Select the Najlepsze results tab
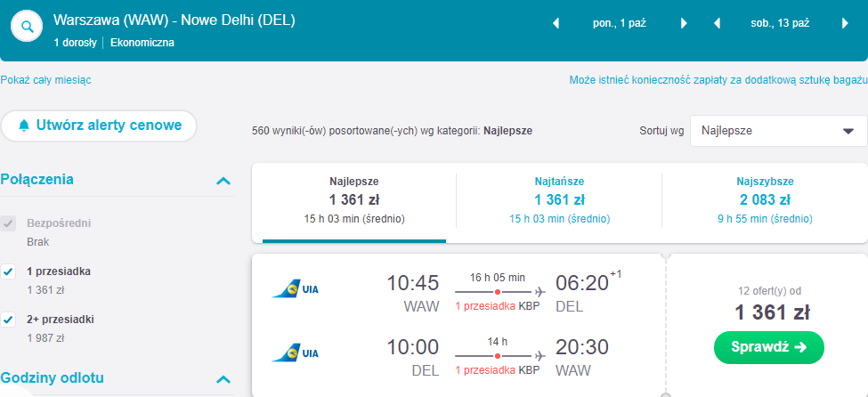 click(x=354, y=200)
